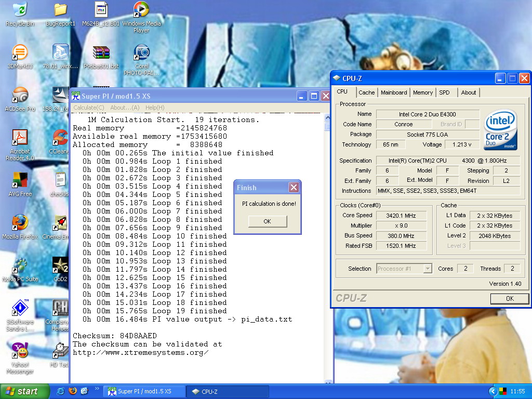Open Nokia PC Suite shortcut

(20, 271)
